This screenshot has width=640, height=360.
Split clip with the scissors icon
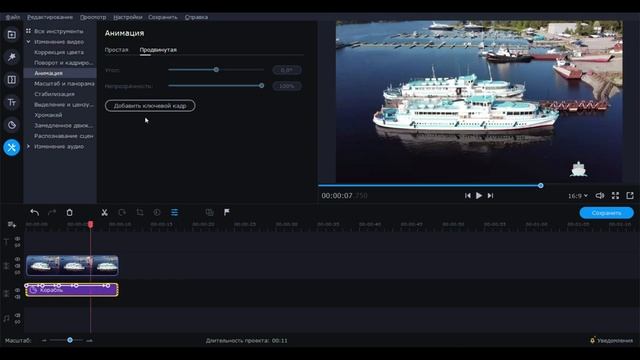pyautogui.click(x=104, y=212)
